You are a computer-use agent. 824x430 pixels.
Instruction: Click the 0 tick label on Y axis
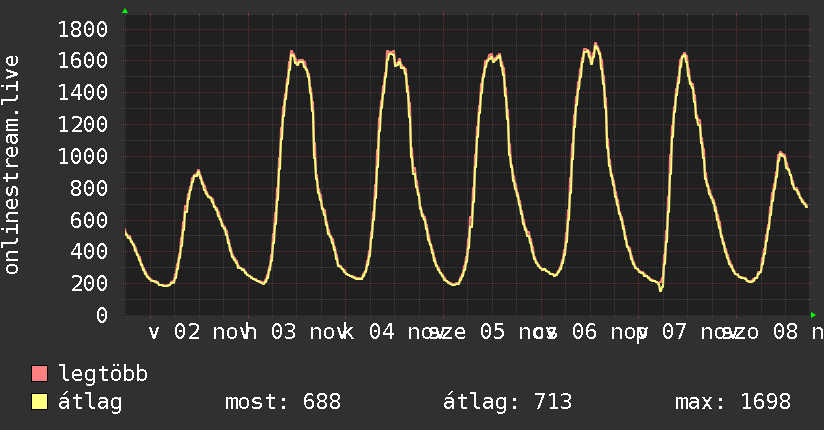(x=101, y=315)
